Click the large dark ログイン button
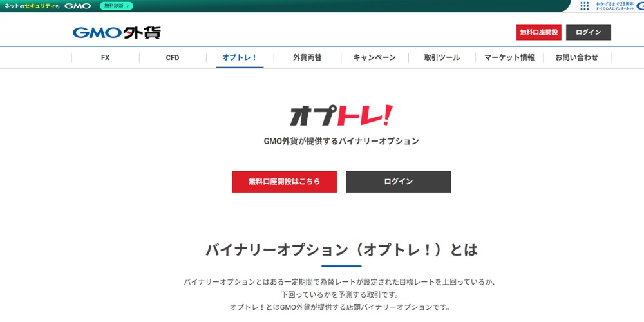This screenshot has height=322, width=644. pyautogui.click(x=399, y=182)
